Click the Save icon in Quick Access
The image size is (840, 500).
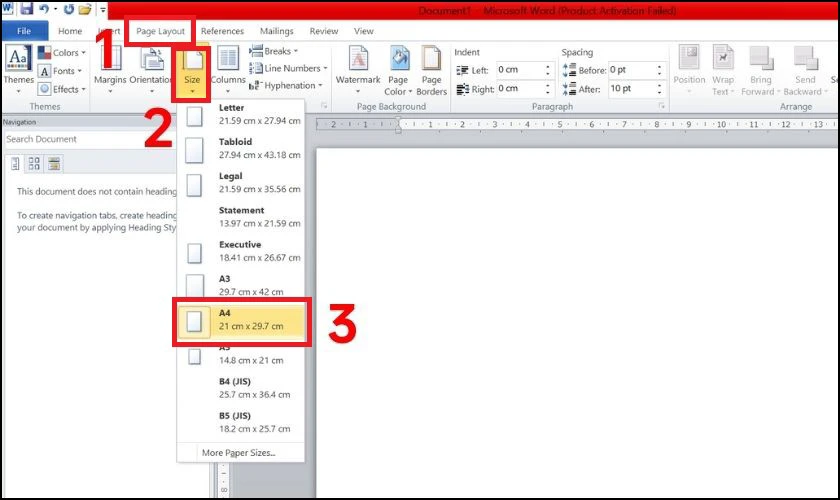point(26,9)
